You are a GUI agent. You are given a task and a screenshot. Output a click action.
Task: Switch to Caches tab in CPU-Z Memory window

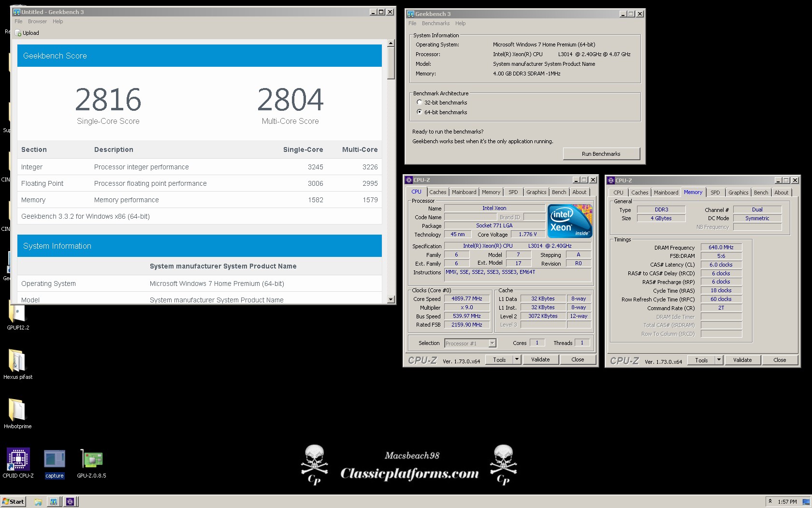click(640, 193)
